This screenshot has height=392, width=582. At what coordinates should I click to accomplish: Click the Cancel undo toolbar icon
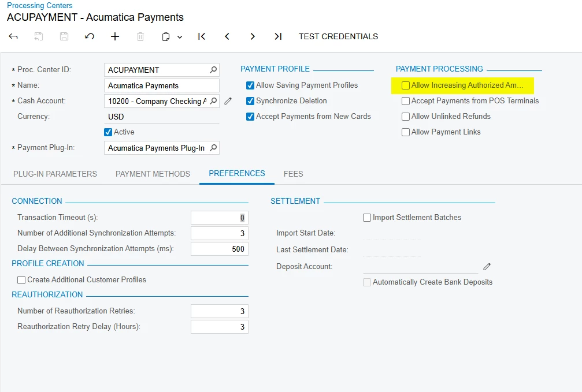click(x=90, y=36)
